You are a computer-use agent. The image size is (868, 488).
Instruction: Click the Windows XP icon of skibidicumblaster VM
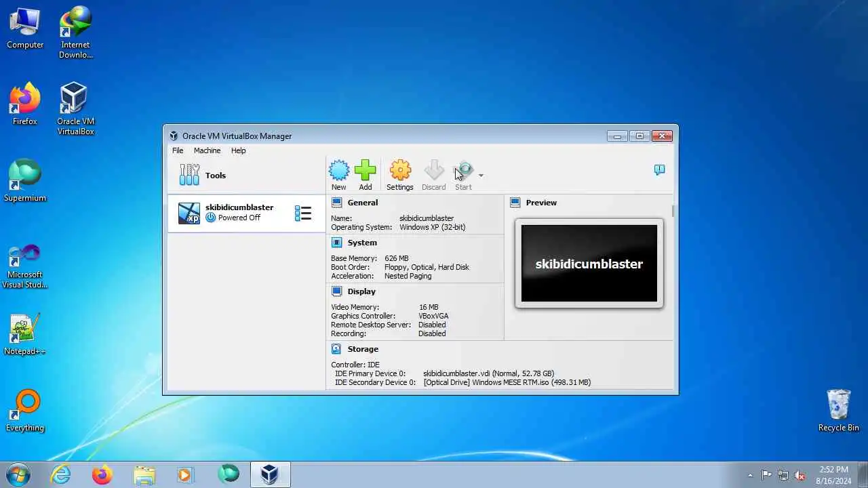pyautogui.click(x=189, y=213)
